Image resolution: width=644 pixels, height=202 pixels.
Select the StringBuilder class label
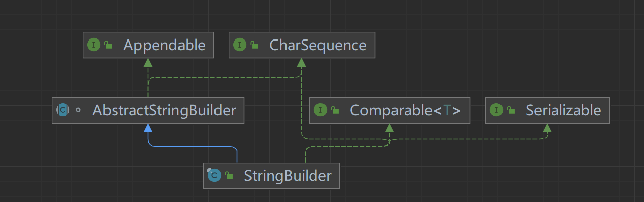click(x=288, y=176)
